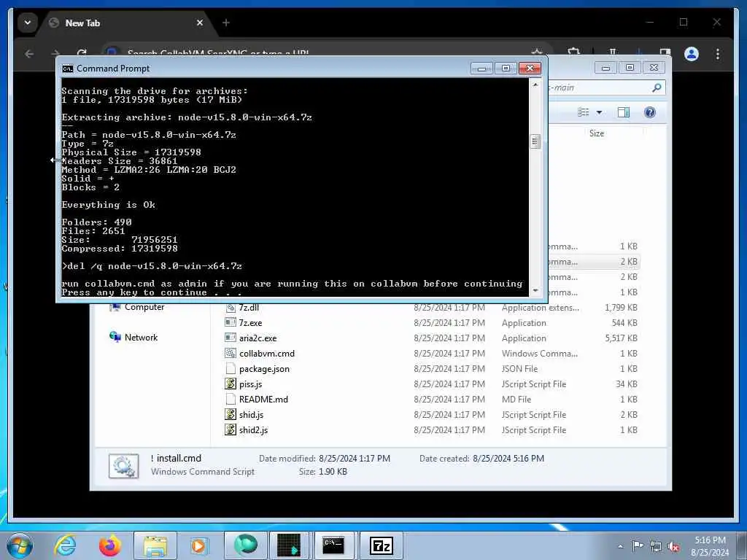Change view with the Explorer view icon
747x560 pixels.
coord(583,112)
